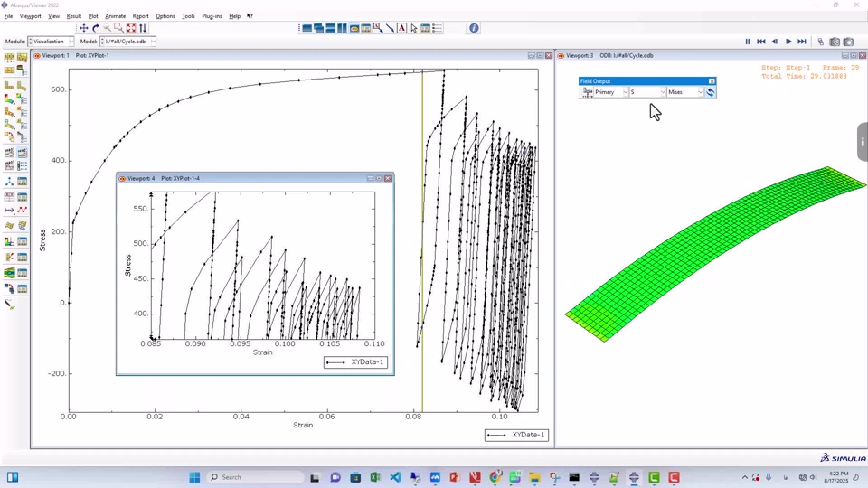
Task: Click the blue Information query icon
Action: [474, 28]
